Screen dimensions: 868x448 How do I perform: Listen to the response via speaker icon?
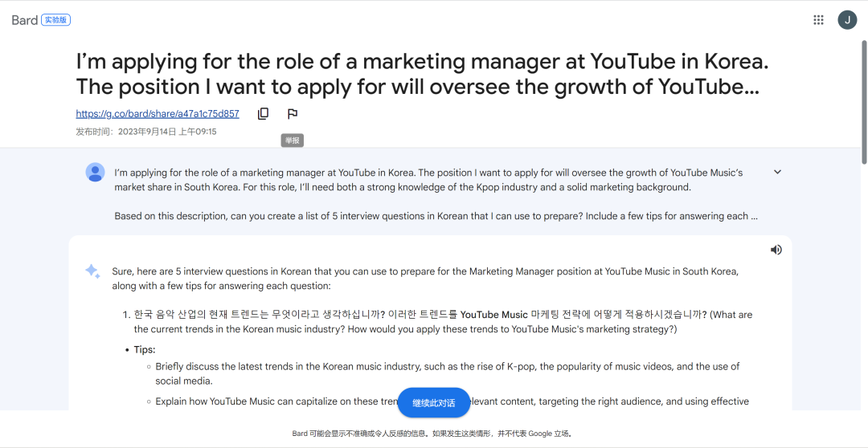776,250
